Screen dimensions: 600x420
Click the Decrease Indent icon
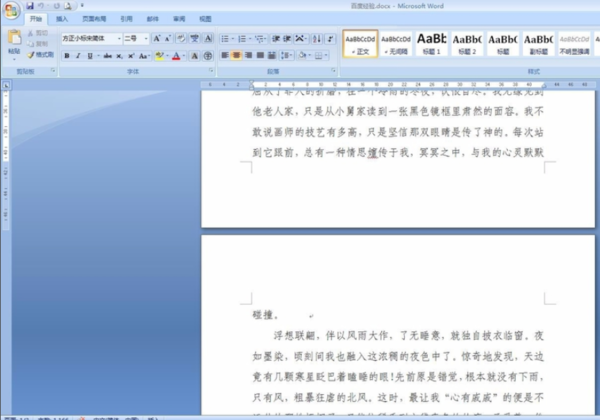276,39
